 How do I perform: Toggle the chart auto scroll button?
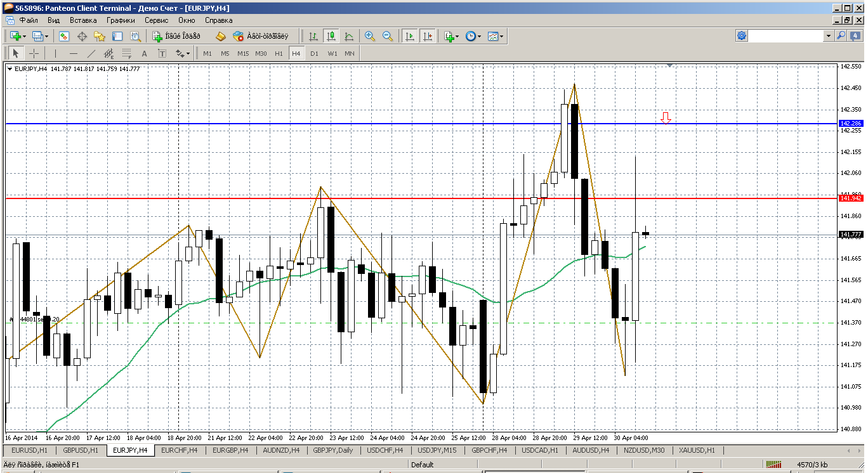tap(410, 37)
